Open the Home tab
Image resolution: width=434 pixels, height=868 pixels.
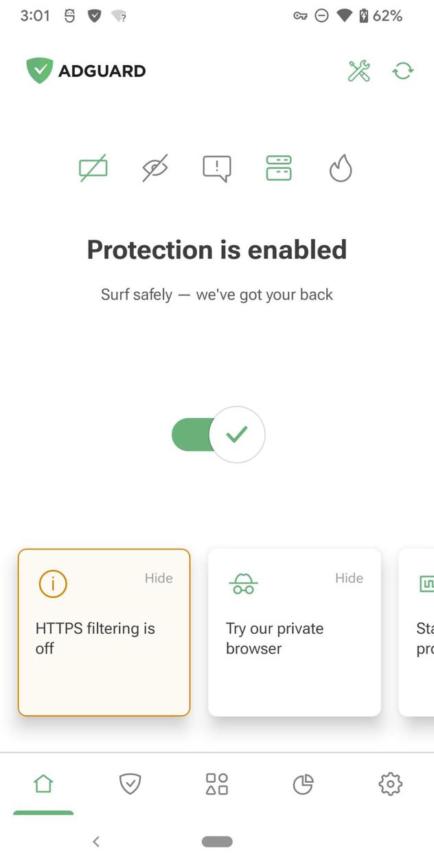(x=43, y=784)
